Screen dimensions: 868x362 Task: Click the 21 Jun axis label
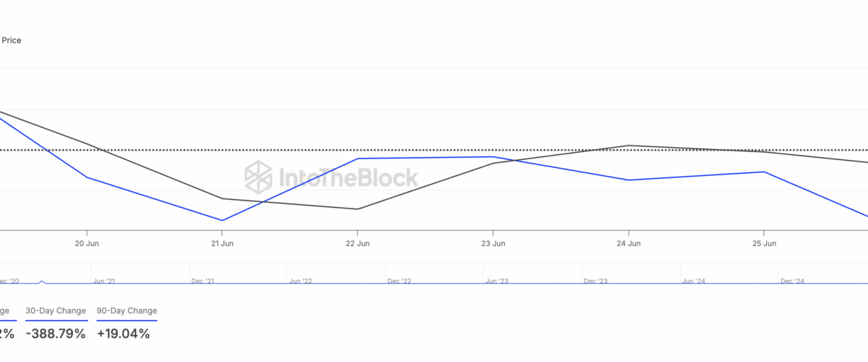(x=222, y=244)
